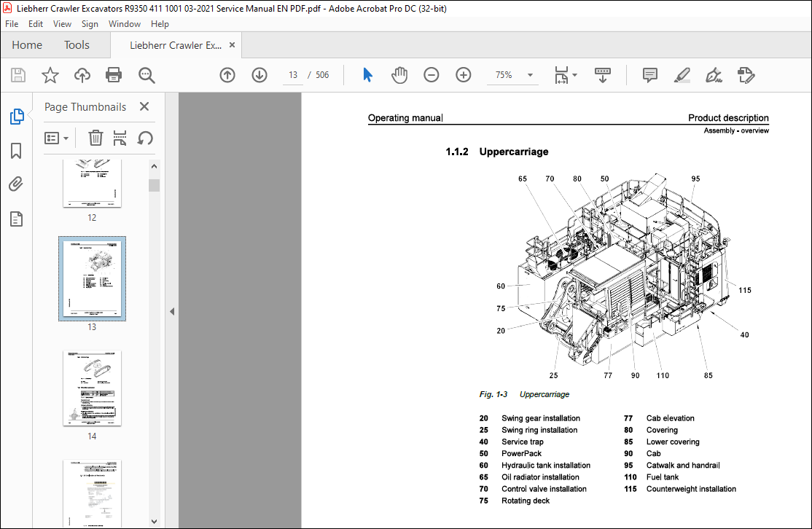This screenshot has width=812, height=529.
Task: Click 'Hydraulic tank installation' legend entry
Action: [546, 466]
